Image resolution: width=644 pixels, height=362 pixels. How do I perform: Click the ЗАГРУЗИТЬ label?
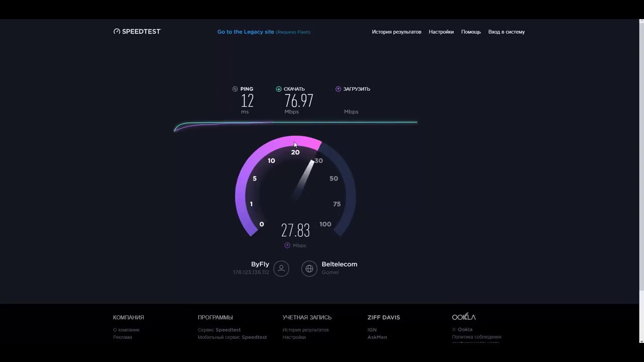coord(357,89)
